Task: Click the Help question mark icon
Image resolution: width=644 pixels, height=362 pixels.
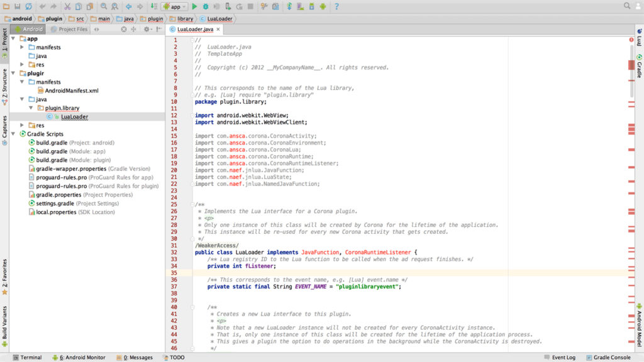Action: (336, 6)
